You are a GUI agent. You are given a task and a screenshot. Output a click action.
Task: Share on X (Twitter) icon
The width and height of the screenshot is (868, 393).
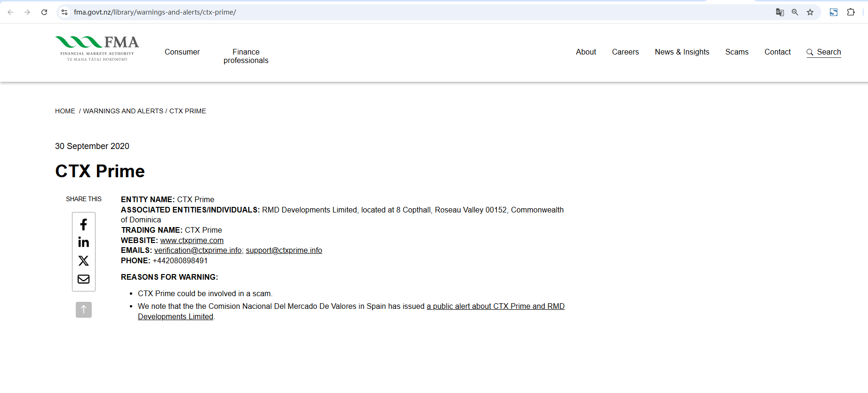pyautogui.click(x=84, y=261)
